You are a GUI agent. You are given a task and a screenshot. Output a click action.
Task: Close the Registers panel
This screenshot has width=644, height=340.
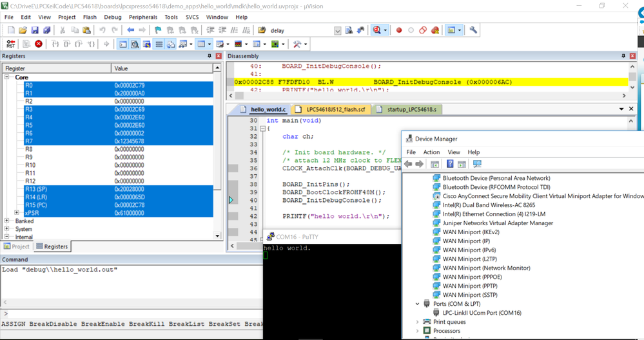coord(219,56)
